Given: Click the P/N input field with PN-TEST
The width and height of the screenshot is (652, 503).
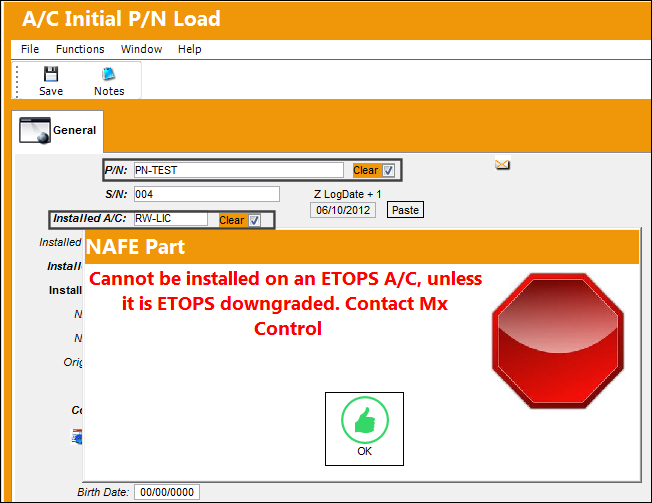Looking at the screenshot, I should [x=239, y=170].
